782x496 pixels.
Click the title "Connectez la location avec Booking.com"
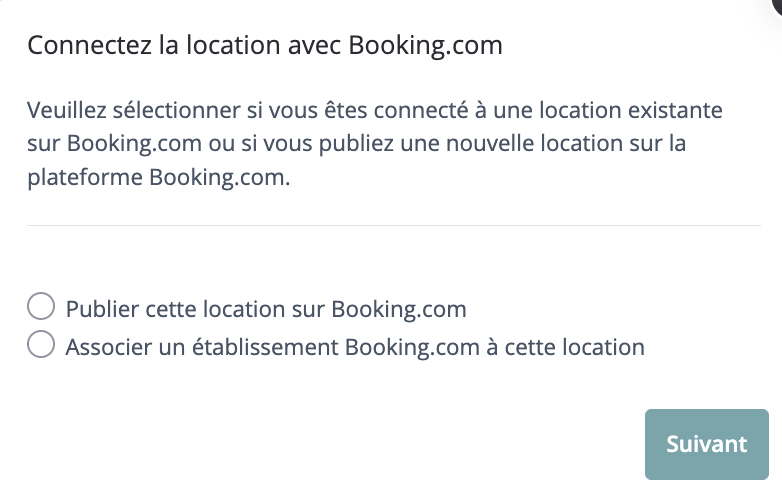click(x=265, y=46)
